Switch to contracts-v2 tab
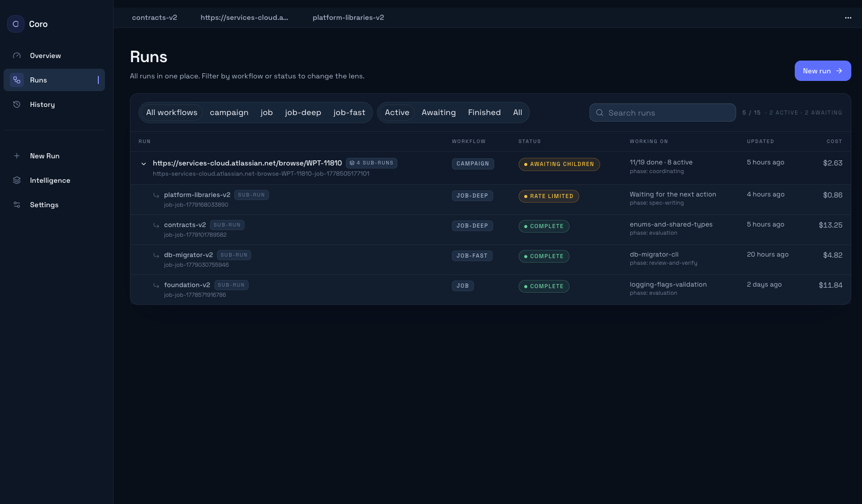This screenshot has width=862, height=504. (154, 17)
